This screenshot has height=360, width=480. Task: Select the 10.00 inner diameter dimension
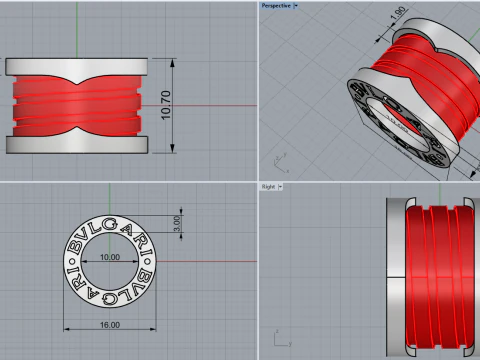click(x=110, y=257)
